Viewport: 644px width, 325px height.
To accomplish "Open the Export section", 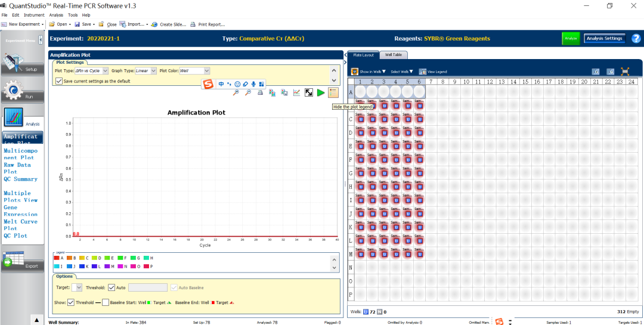I will [21, 261].
